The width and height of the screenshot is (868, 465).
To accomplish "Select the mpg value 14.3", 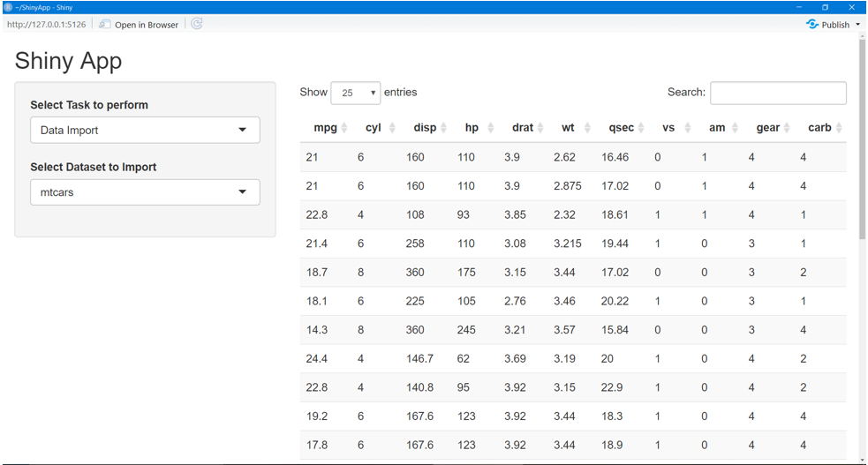I will tap(317, 330).
